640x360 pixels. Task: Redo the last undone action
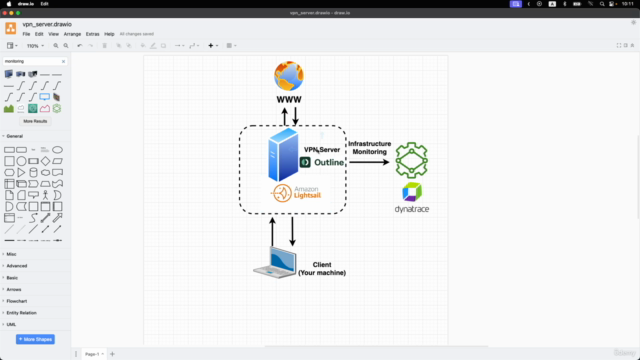[x=91, y=46]
